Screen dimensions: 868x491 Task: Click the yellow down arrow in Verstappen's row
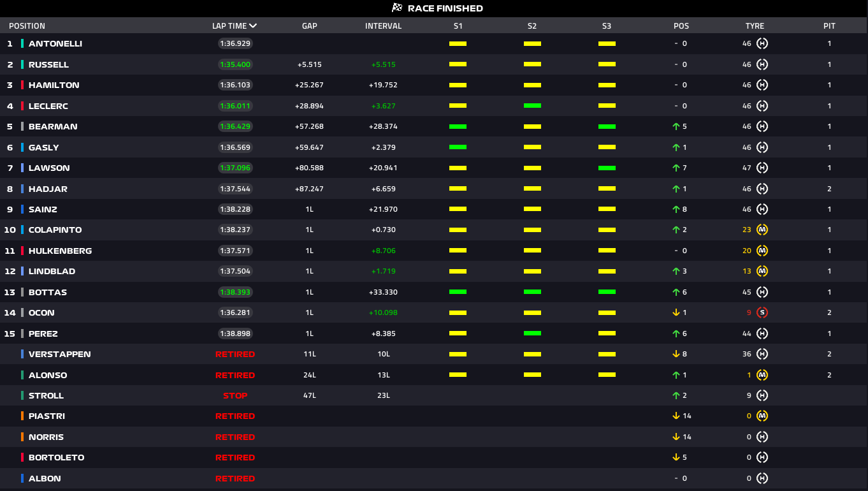pos(676,354)
